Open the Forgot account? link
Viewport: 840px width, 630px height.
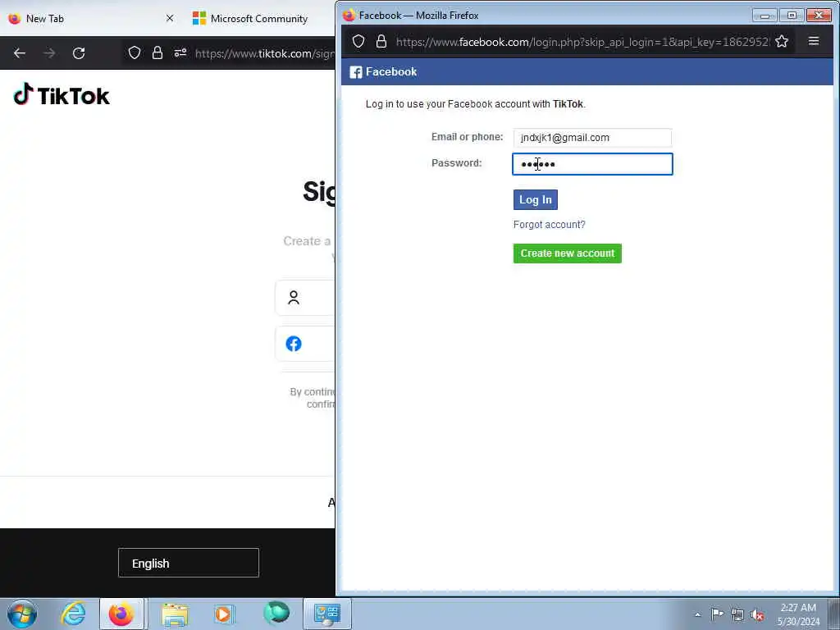click(549, 225)
